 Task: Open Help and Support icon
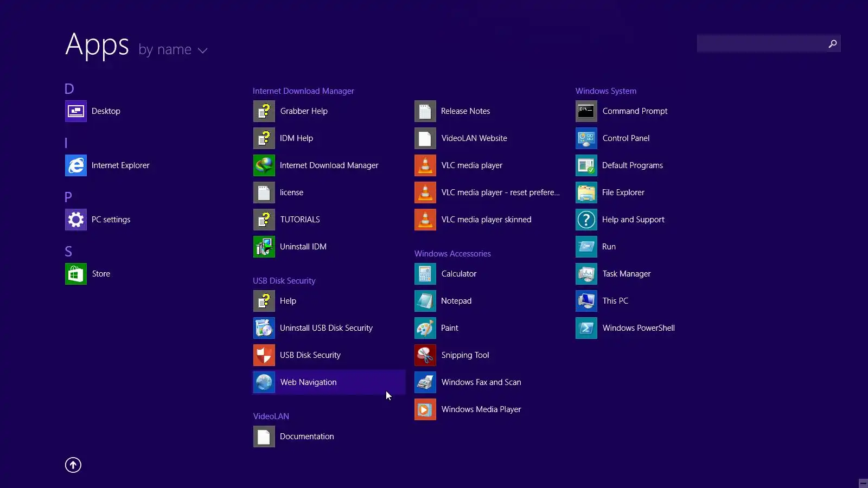[x=586, y=220]
